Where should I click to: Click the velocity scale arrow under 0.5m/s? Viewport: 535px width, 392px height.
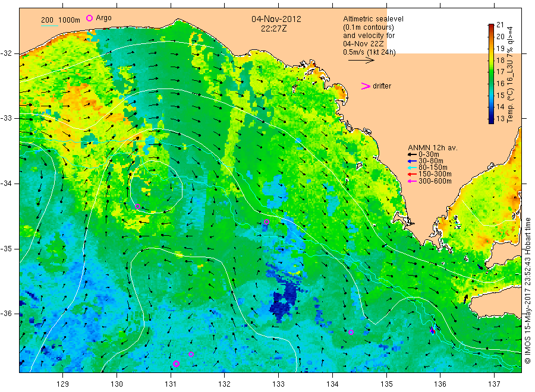pyautogui.click(x=361, y=61)
